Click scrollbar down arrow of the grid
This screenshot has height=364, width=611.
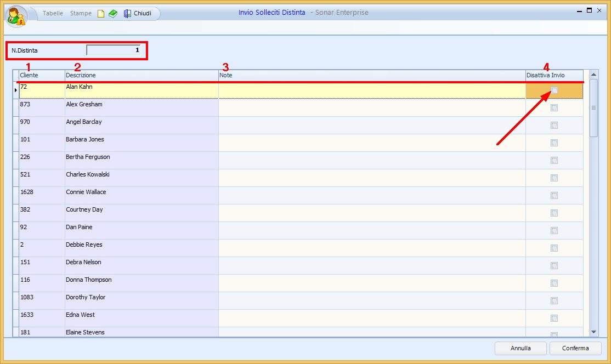[593, 332]
